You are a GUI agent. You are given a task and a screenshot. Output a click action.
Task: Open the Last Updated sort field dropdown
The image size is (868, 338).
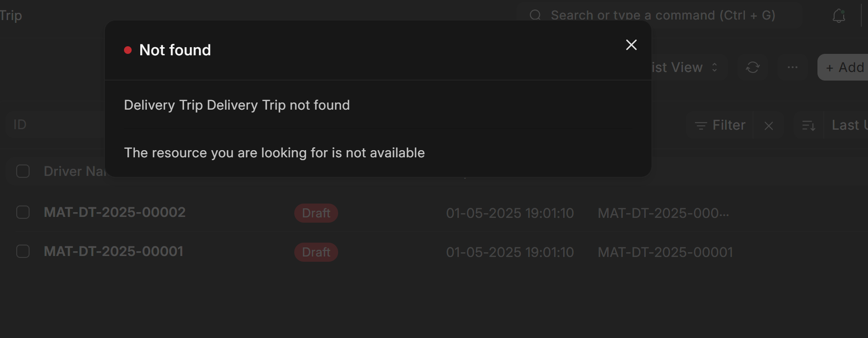coord(849,125)
